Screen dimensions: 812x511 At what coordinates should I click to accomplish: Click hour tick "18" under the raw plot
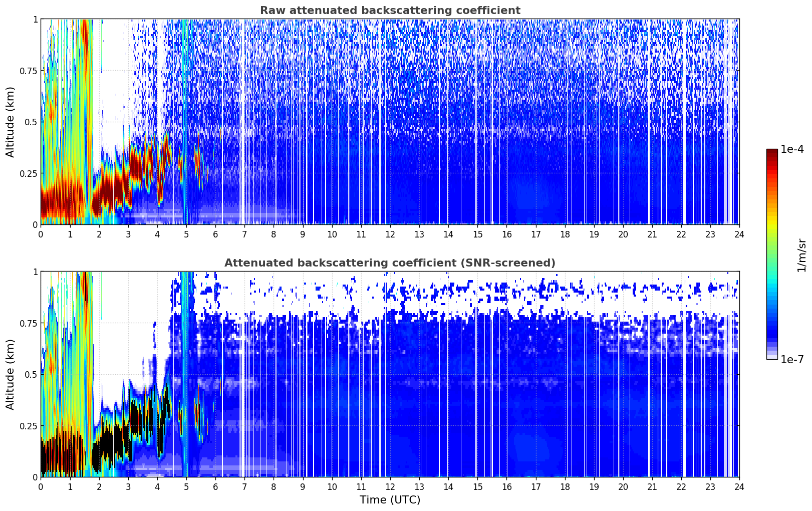[565, 234]
